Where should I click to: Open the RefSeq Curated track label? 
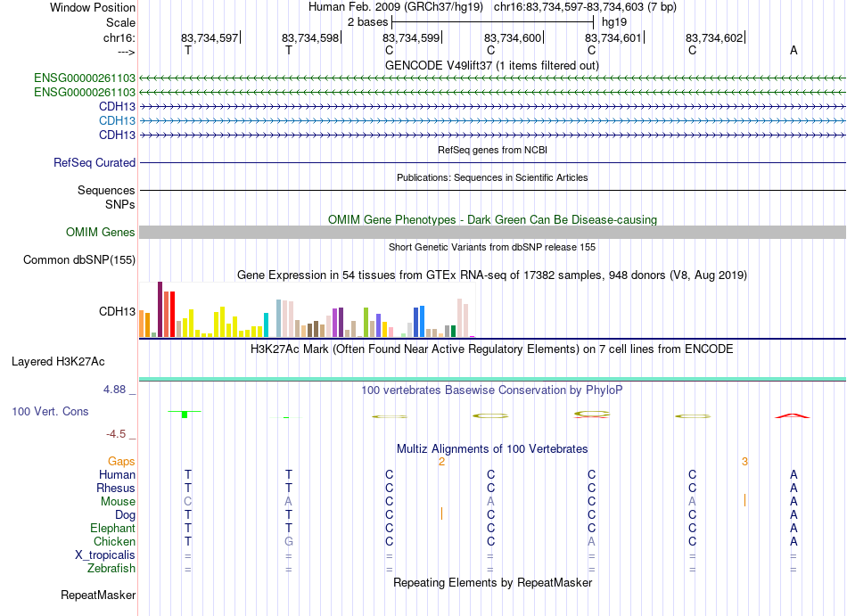(94, 162)
